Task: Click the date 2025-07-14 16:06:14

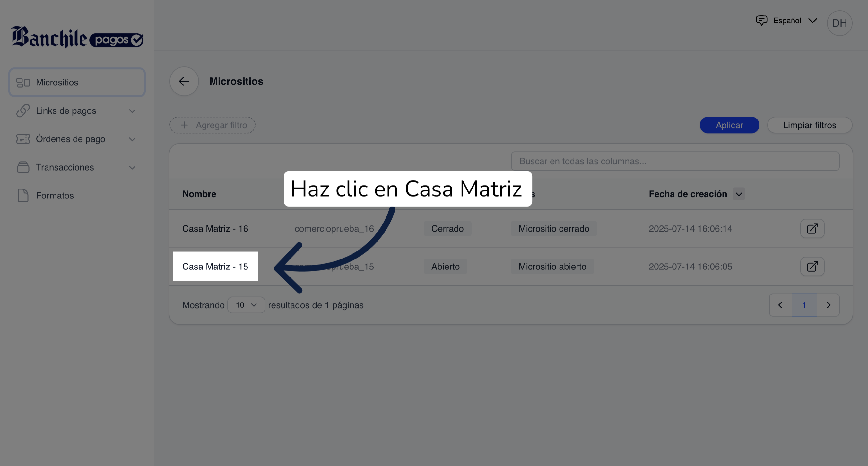Action: 690,229
